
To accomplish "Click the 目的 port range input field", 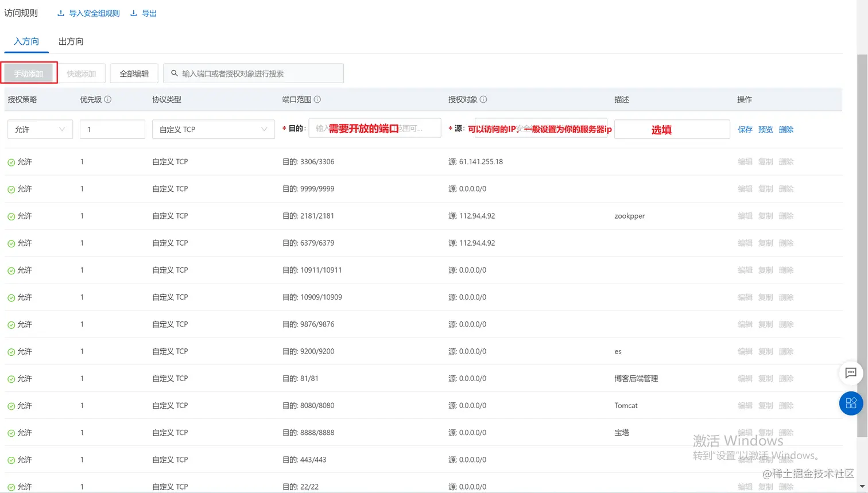I will tap(375, 128).
